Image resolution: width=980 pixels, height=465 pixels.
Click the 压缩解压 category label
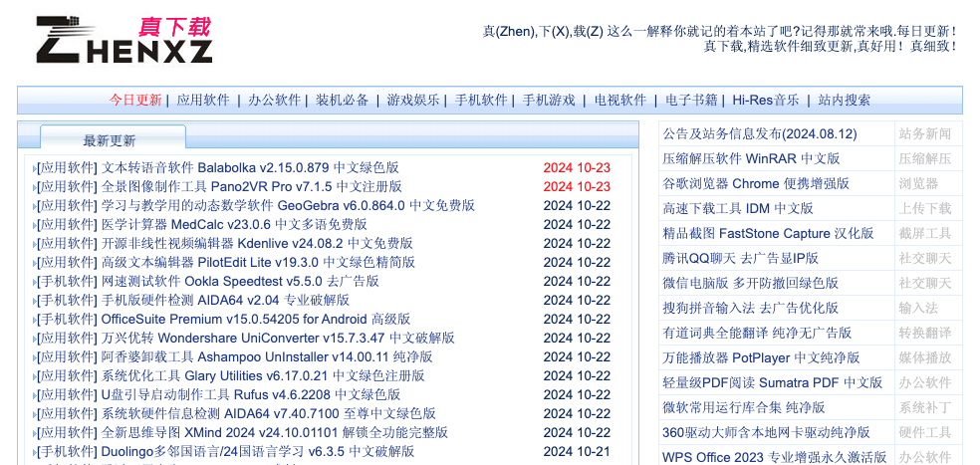coord(925,158)
